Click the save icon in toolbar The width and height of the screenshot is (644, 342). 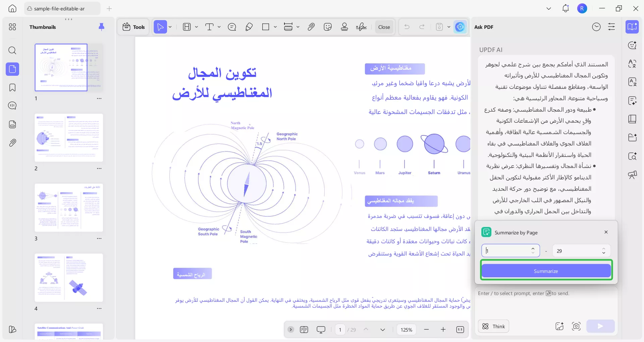click(439, 27)
